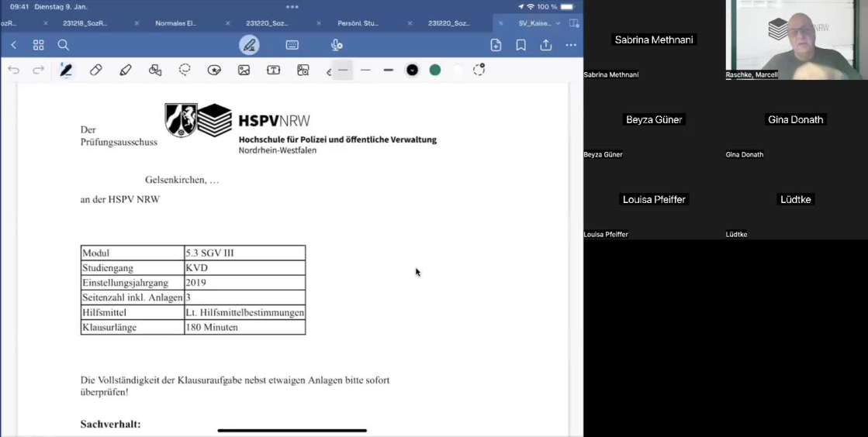Viewport: 868px width, 437px height.
Task: Select Gina Donath participant tile
Action: [x=797, y=119]
